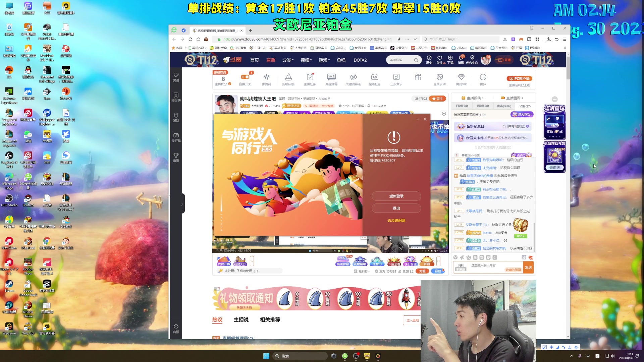The width and height of the screenshot is (644, 362).
Task: Expand the chevron beside the 祈福 icon row
Action: pyautogui.click(x=439, y=261)
